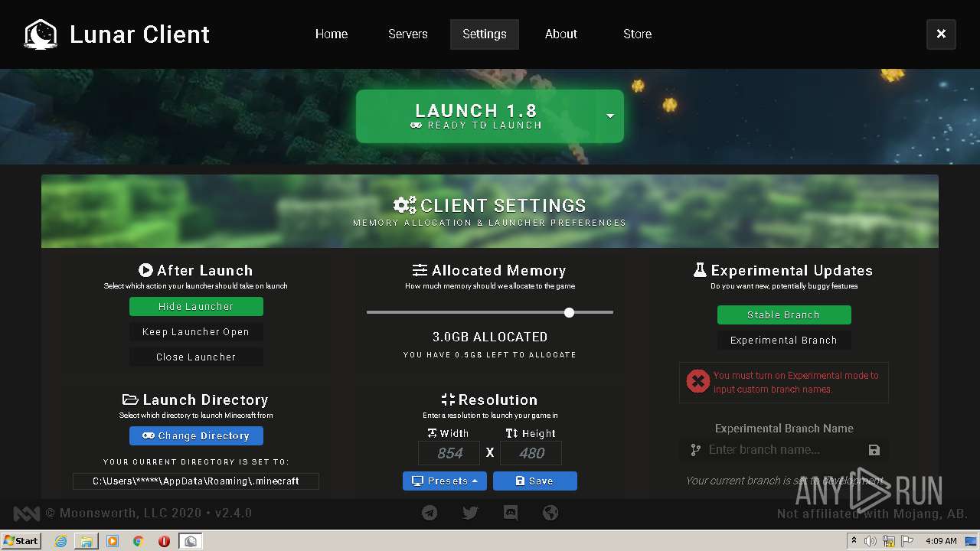
Task: Click the Client Settings gears icon
Action: (x=404, y=205)
